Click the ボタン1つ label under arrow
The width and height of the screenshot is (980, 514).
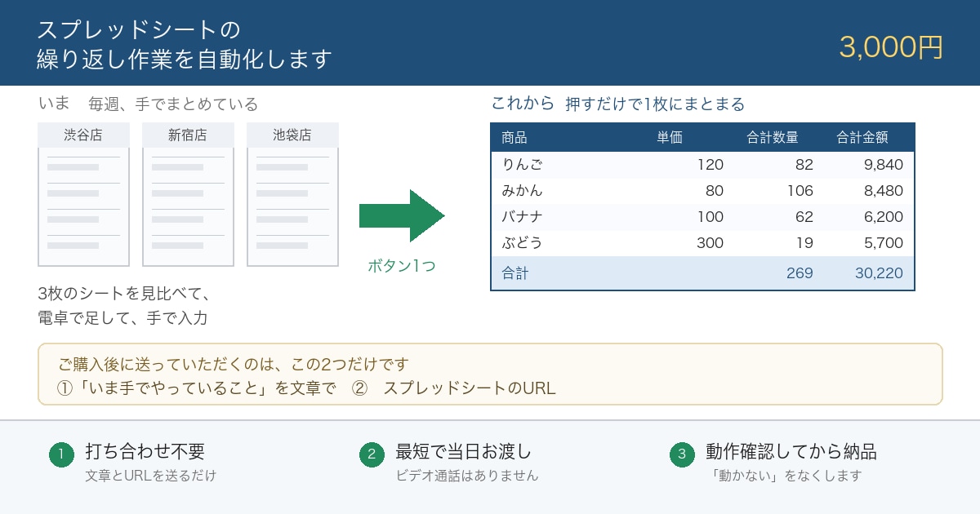(x=402, y=266)
